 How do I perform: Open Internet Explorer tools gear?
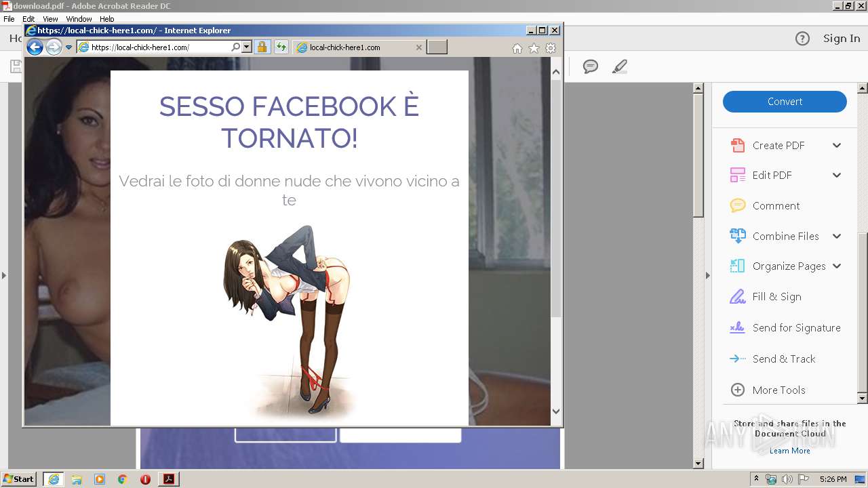pos(551,48)
